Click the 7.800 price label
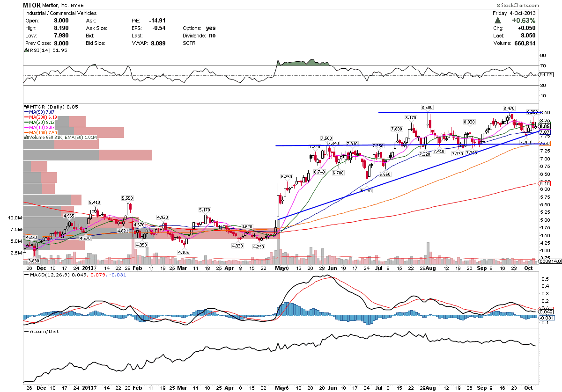 click(397, 129)
